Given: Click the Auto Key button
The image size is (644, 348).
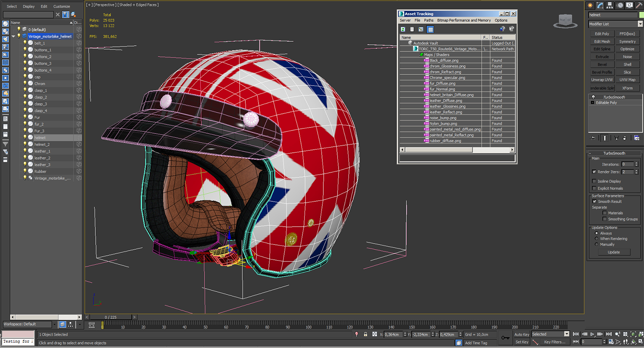Looking at the screenshot, I should pos(521,335).
